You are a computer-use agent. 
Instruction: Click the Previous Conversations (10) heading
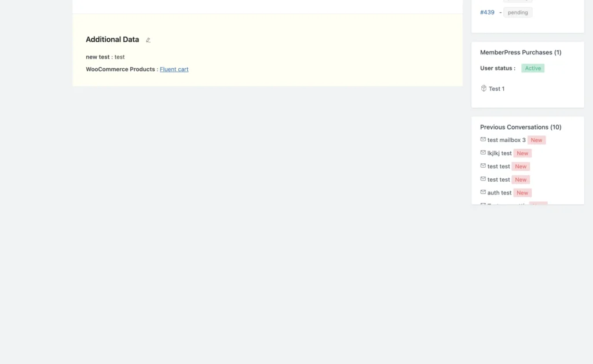pos(521,127)
